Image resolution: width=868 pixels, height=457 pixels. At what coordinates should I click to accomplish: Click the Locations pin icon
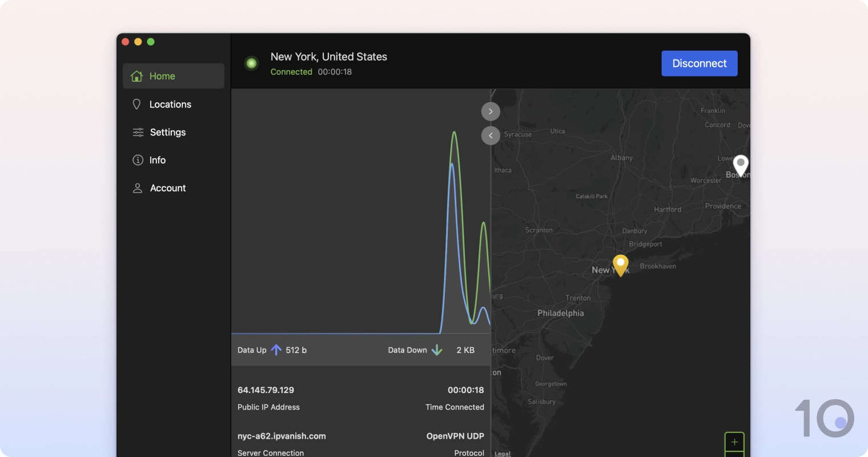pos(136,104)
